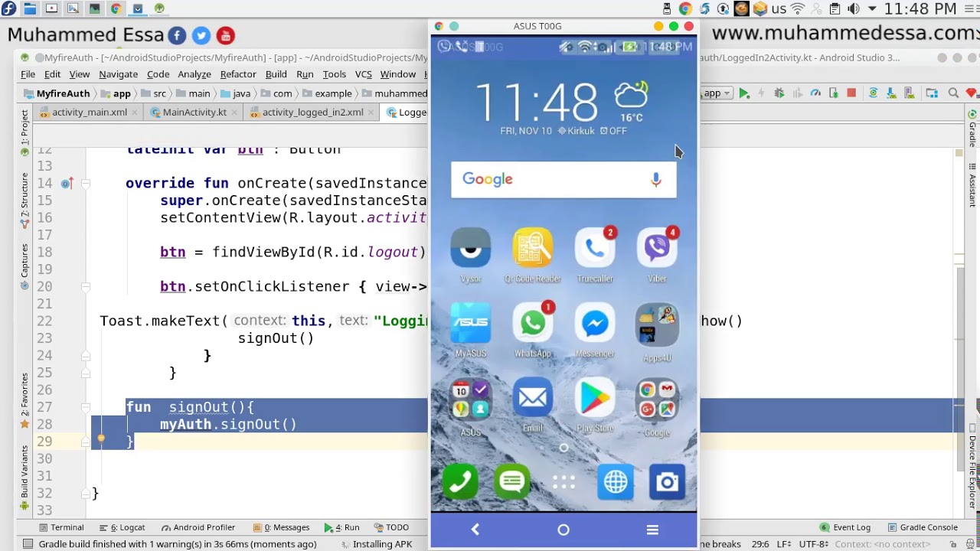Open the browser globe icon in dock
Image resolution: width=980 pixels, height=551 pixels.
pos(616,481)
